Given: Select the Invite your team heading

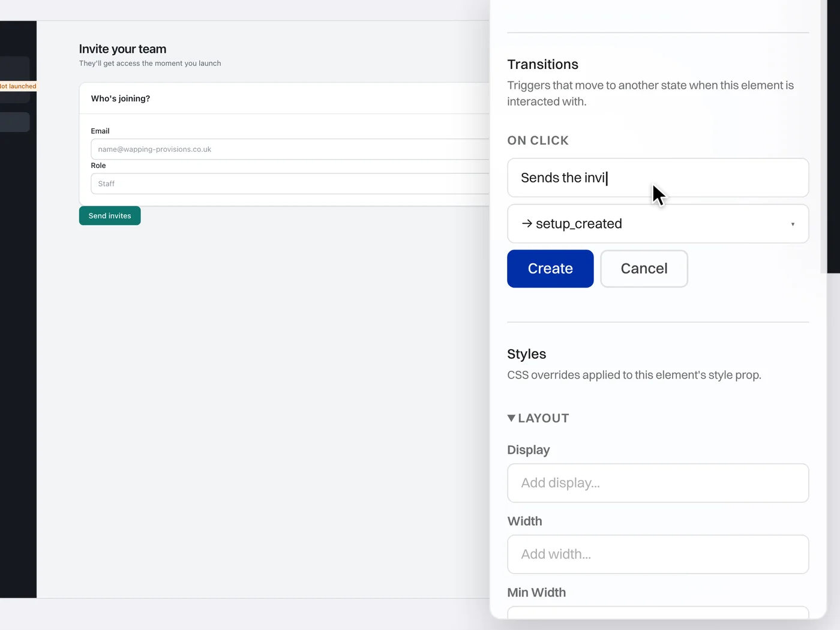Looking at the screenshot, I should pyautogui.click(x=122, y=49).
